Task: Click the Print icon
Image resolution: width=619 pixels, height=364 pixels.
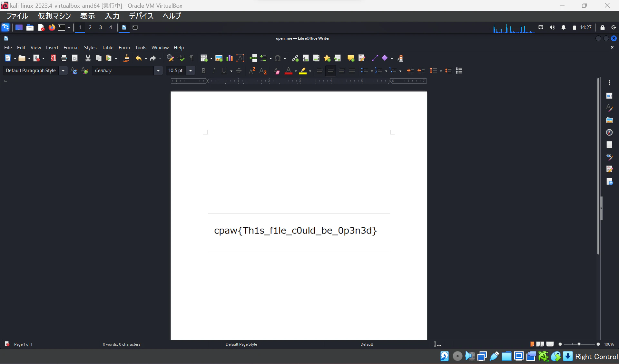Action: (64, 58)
